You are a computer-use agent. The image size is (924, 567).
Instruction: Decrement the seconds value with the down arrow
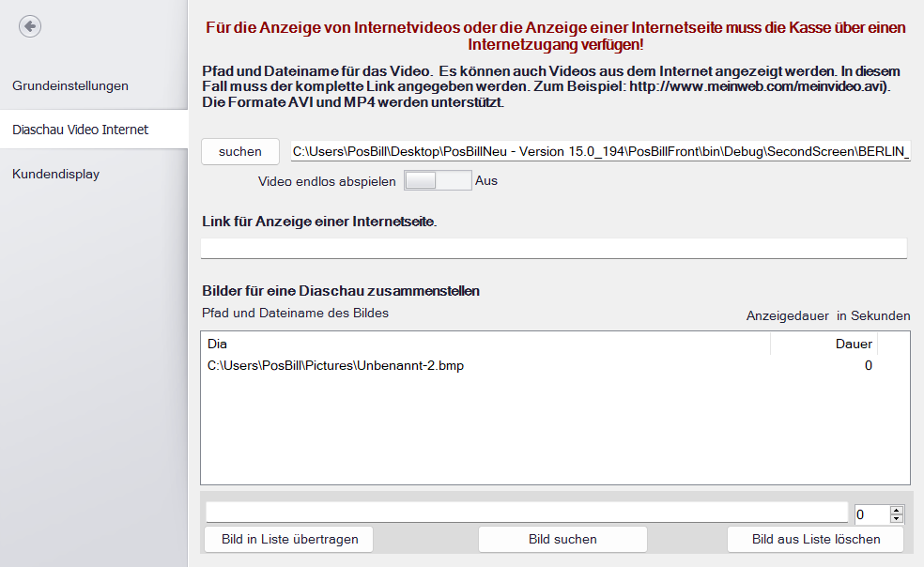(898, 518)
